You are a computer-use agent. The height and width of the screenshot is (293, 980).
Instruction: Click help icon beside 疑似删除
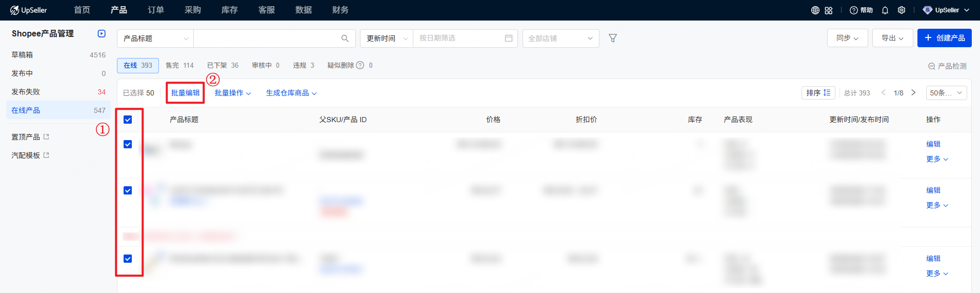360,65
